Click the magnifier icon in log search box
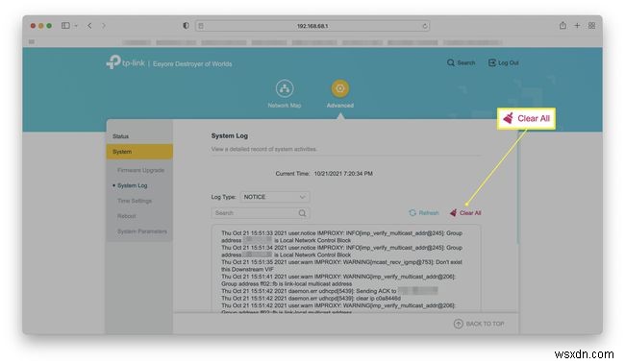This screenshot has height=364, width=625. 302,213
